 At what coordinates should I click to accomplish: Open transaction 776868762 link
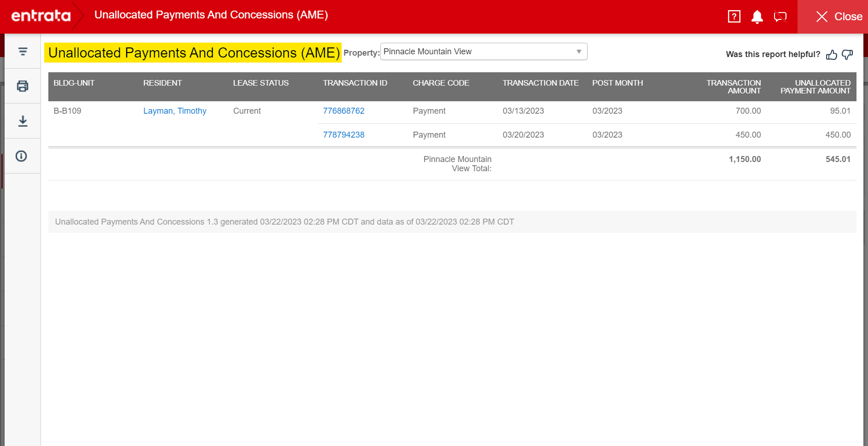click(x=344, y=111)
